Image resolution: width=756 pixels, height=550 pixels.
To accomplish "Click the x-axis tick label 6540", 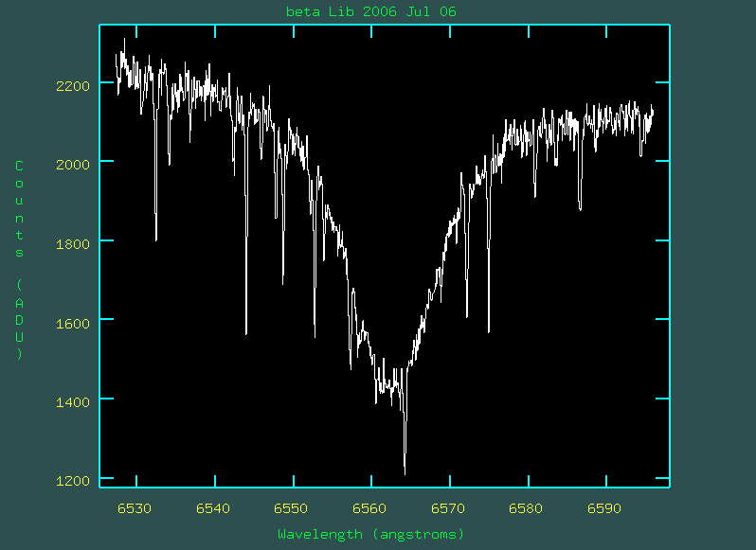I will pyautogui.click(x=213, y=508).
